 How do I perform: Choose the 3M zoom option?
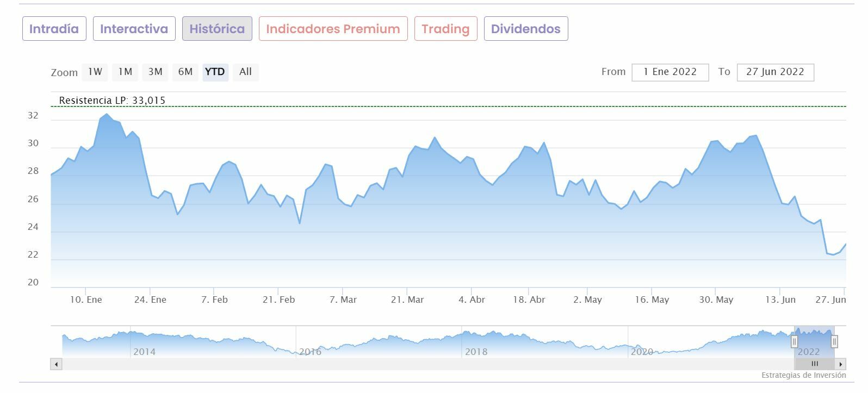coord(156,72)
